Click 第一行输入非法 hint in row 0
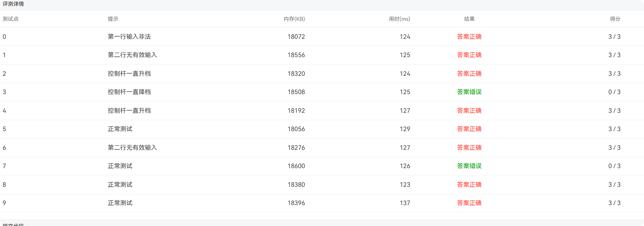 [x=129, y=37]
